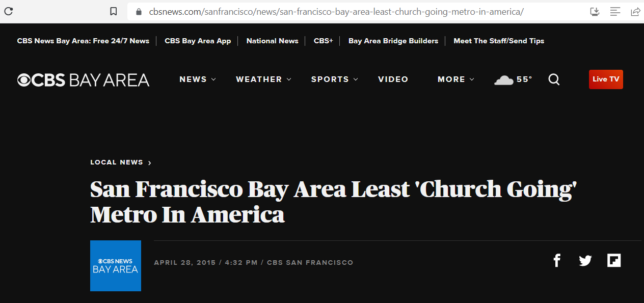Image resolution: width=644 pixels, height=303 pixels.
Task: Open Meet The Staff/Send Tips link
Action: (499, 41)
